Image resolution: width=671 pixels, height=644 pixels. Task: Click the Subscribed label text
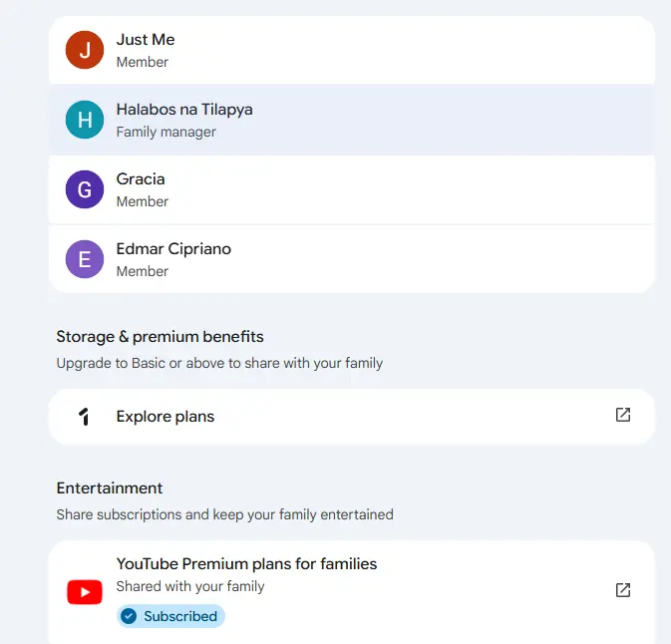click(x=180, y=616)
